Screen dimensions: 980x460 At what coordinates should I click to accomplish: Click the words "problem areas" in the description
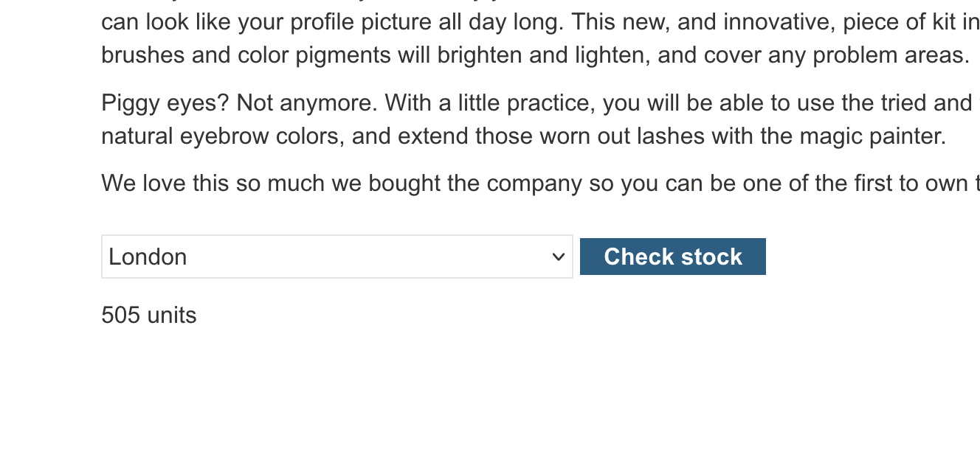tap(891, 55)
